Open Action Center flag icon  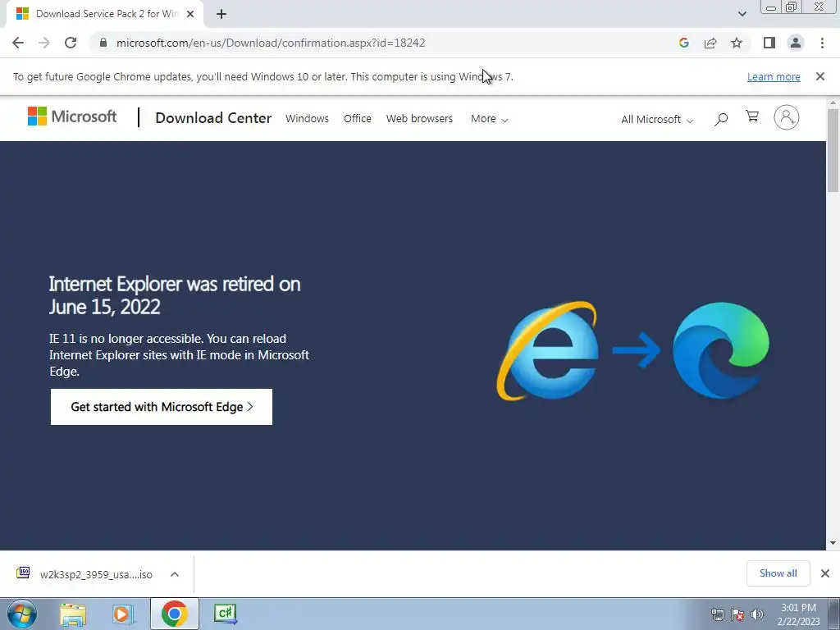(x=737, y=614)
